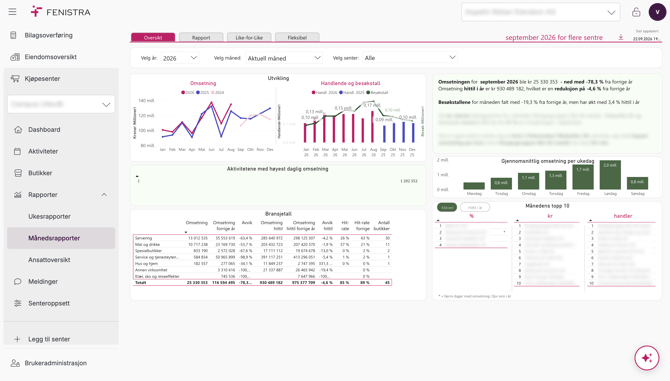Click the padlock icon in the header
This screenshot has width=670, height=381.
tap(636, 12)
